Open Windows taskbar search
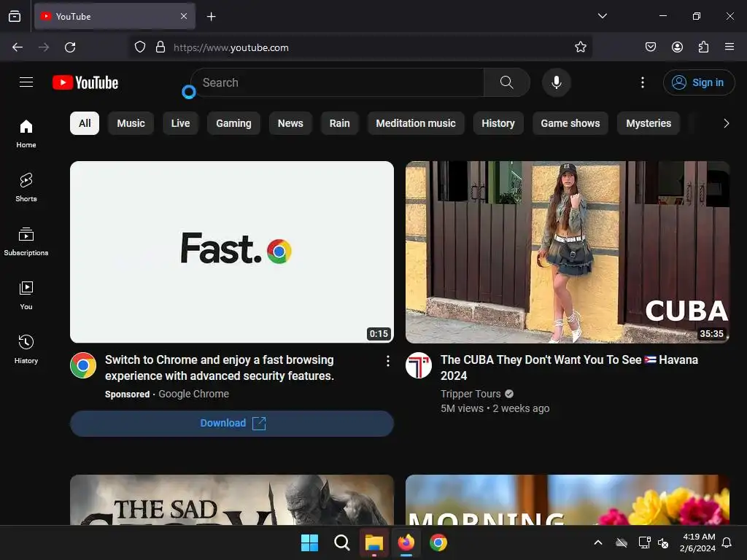Screen dimensions: 747x560 [341, 542]
